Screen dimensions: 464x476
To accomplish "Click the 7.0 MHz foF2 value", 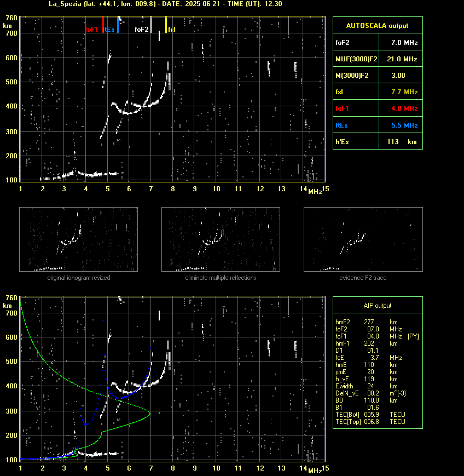I will coord(404,43).
